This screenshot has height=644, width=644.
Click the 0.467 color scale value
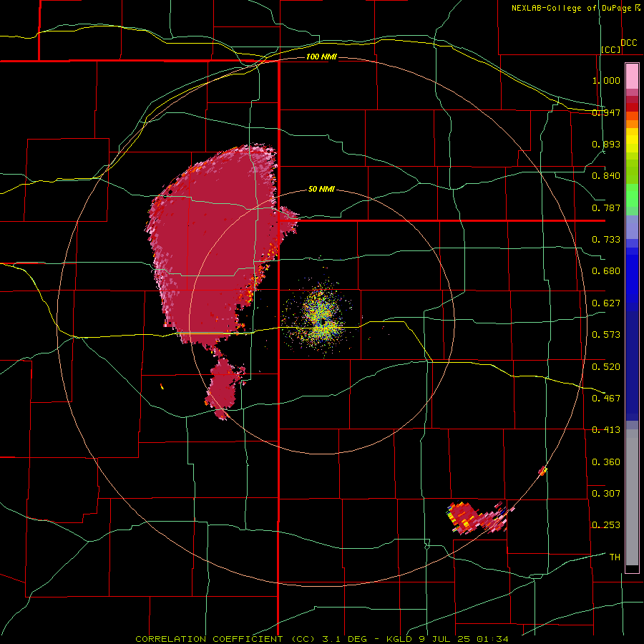tap(606, 398)
